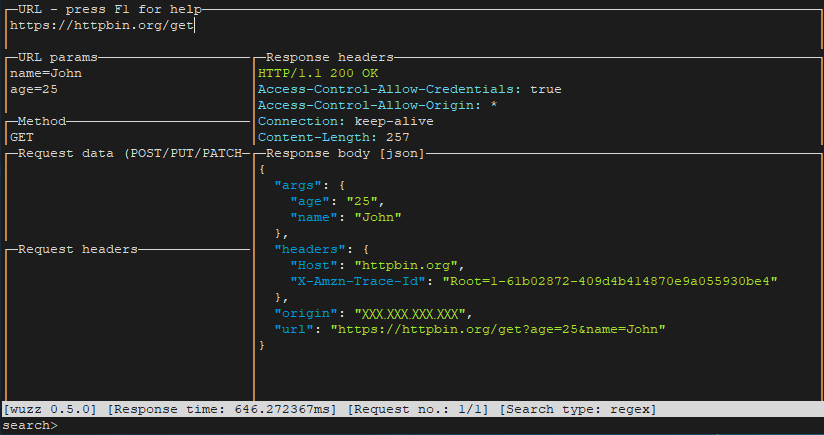Image resolution: width=824 pixels, height=435 pixels.
Task: Click the GET method field
Action: [22, 137]
